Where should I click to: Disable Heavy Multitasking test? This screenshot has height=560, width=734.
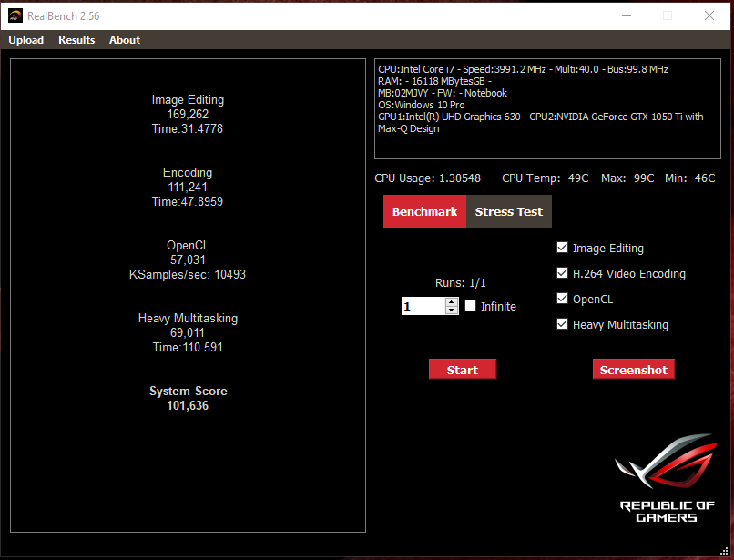point(562,324)
